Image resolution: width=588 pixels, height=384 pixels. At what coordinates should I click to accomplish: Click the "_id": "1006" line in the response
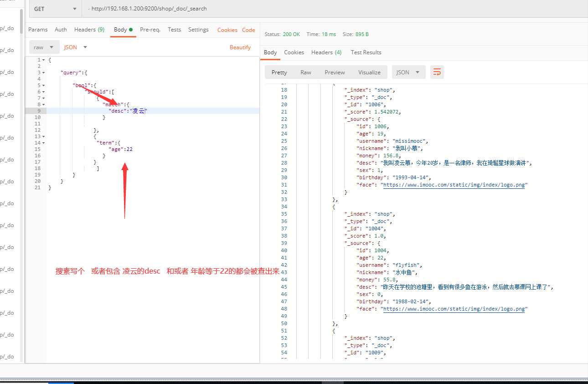tap(365, 104)
